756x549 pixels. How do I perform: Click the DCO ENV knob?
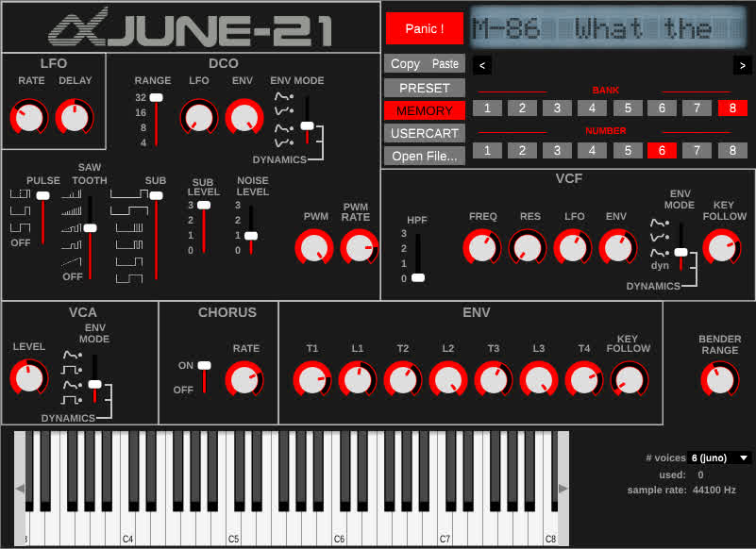[x=244, y=117]
